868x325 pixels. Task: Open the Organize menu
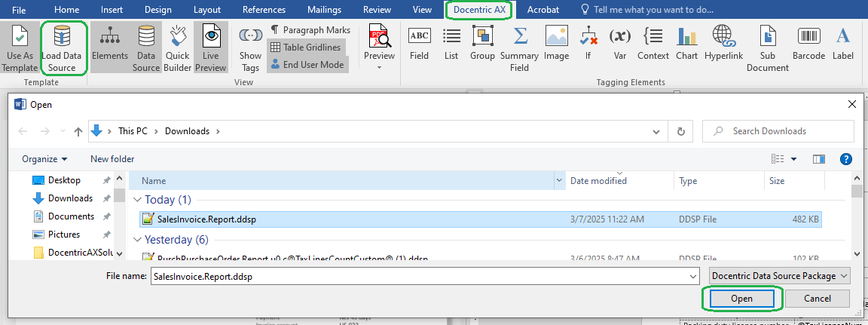(44, 159)
